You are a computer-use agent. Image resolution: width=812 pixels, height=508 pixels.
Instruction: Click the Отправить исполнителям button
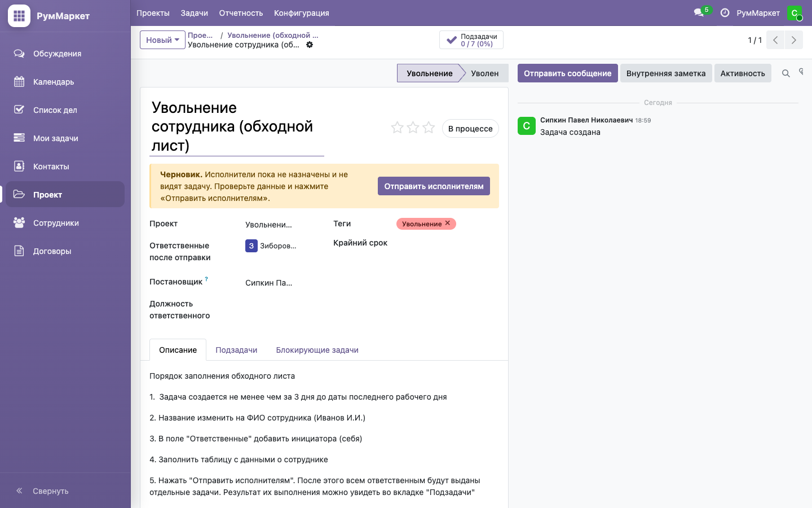tap(434, 186)
